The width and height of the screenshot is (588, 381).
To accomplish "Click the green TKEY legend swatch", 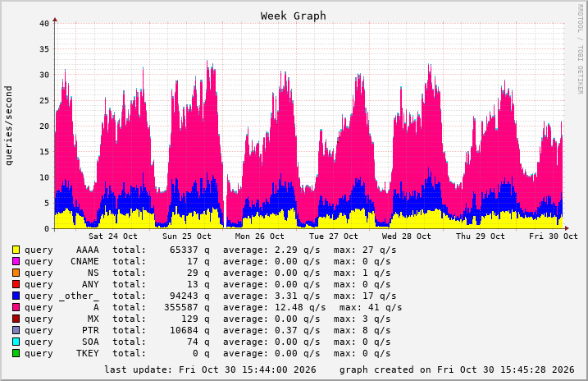I will (x=16, y=353).
